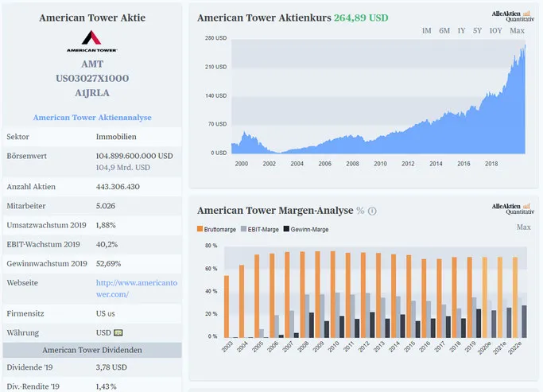This screenshot has height=392, width=543.
Task: Click the Firmensitz value US
Action: (105, 314)
